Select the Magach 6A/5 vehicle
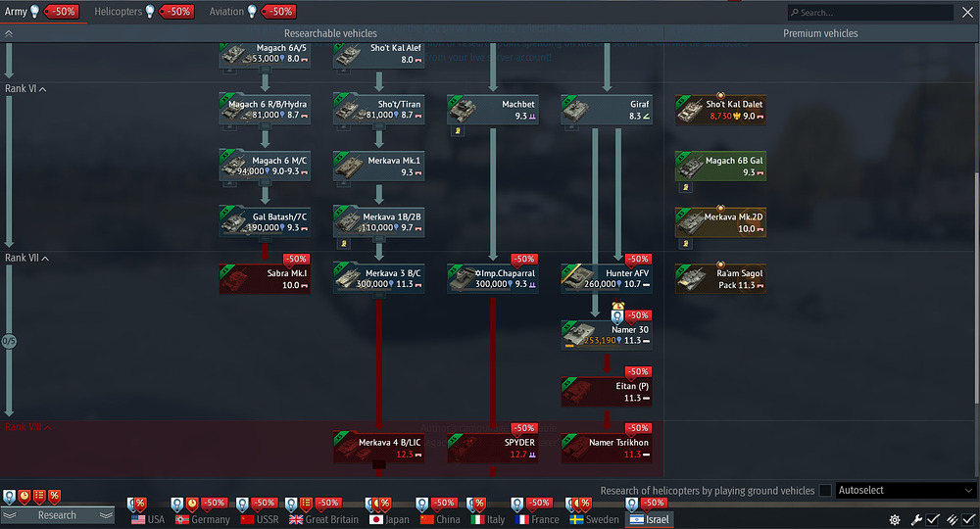980x529 pixels. pyautogui.click(x=265, y=54)
